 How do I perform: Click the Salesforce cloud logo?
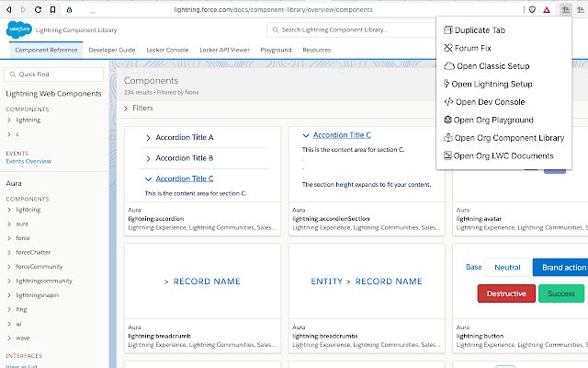click(x=18, y=29)
